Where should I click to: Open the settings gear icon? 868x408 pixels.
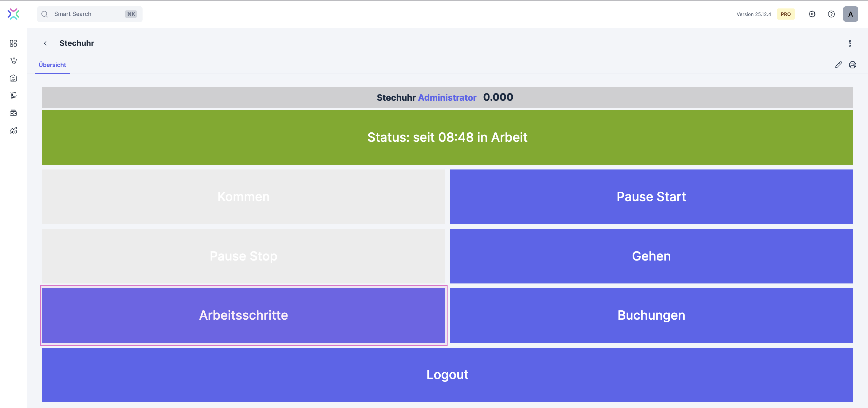[x=812, y=14]
